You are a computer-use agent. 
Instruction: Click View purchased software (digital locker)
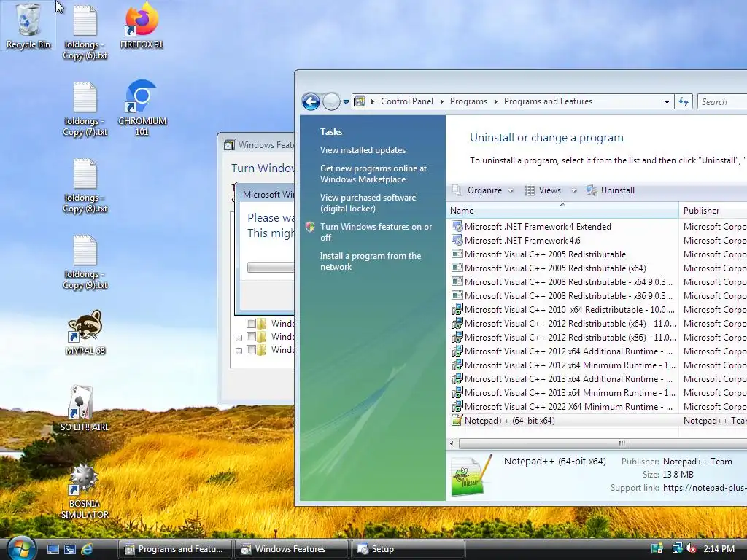368,203
